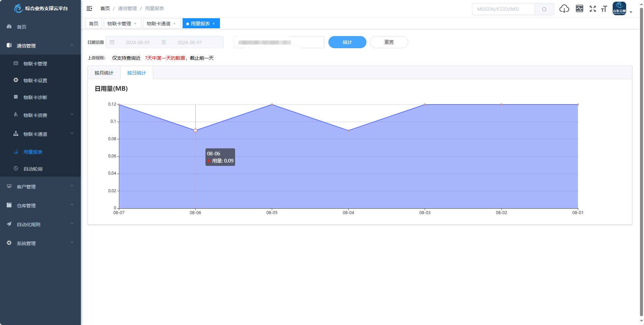The width and height of the screenshot is (644, 325).
Task: Expand the 仓库管理 menu chevron
Action: click(72, 205)
